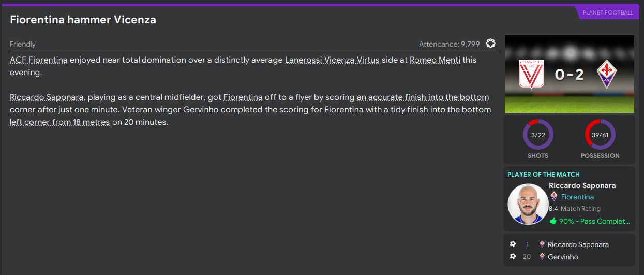Viewport: 644px width, 275px height.
Task: Open the settings gear beside attendance
Action: (490, 44)
